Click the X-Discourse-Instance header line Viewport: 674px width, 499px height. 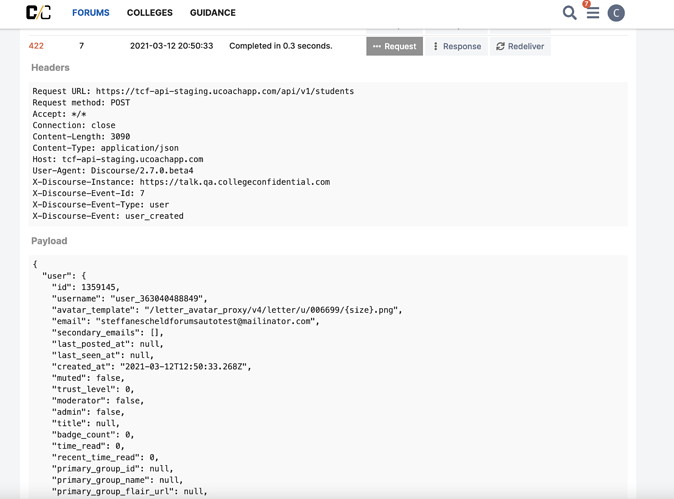[x=181, y=182]
